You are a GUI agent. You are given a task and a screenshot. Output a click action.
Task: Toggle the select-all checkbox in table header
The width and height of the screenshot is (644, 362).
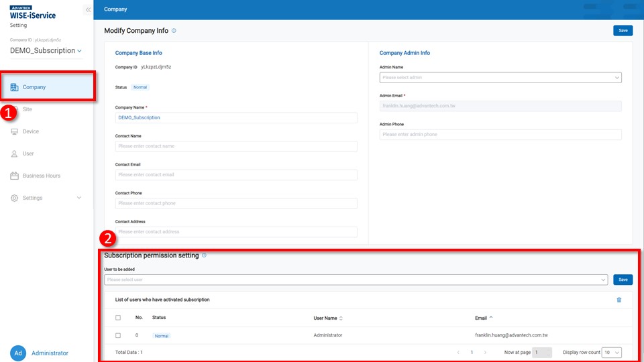[118, 318]
